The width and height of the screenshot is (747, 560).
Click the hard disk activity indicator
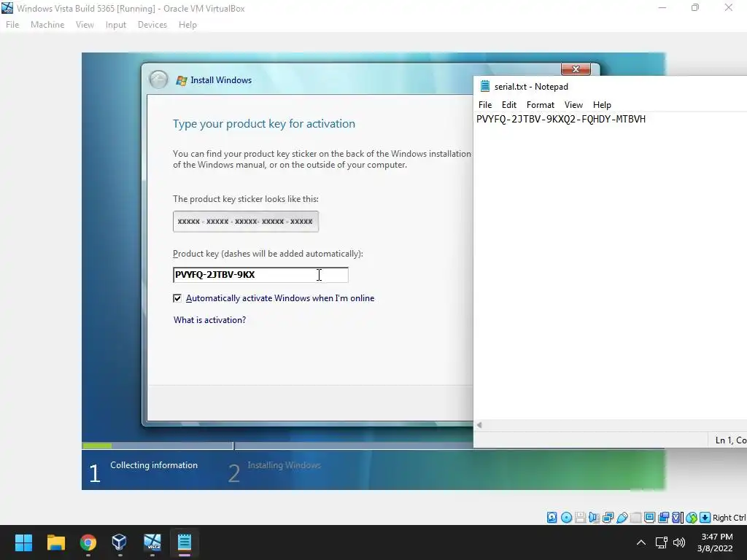click(x=551, y=518)
